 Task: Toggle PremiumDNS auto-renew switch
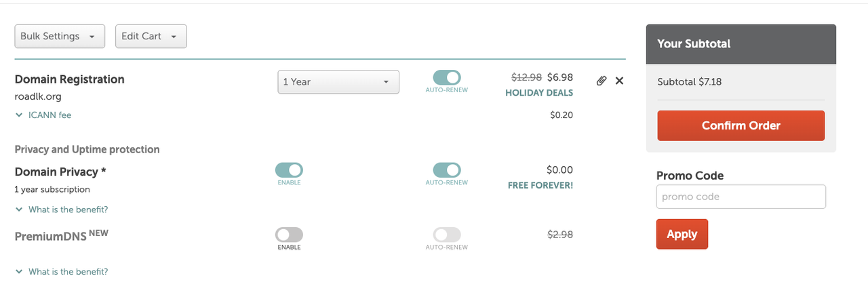447,235
